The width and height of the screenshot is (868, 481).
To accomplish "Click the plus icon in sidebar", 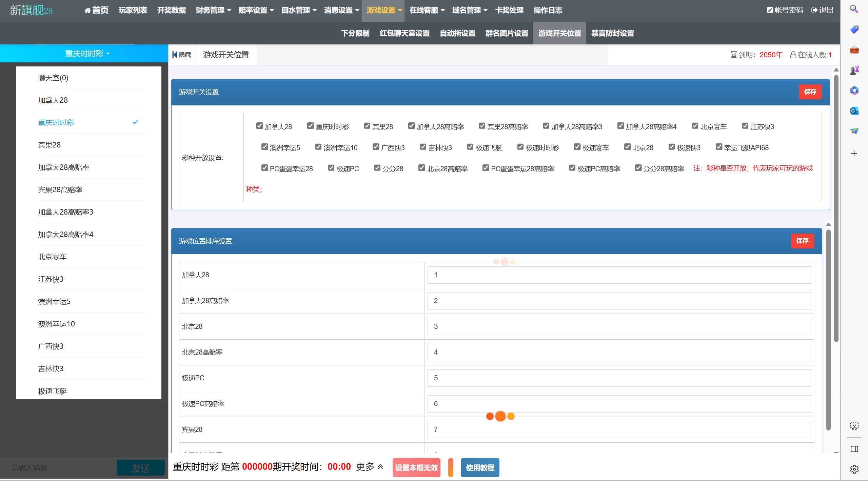I will click(x=854, y=154).
